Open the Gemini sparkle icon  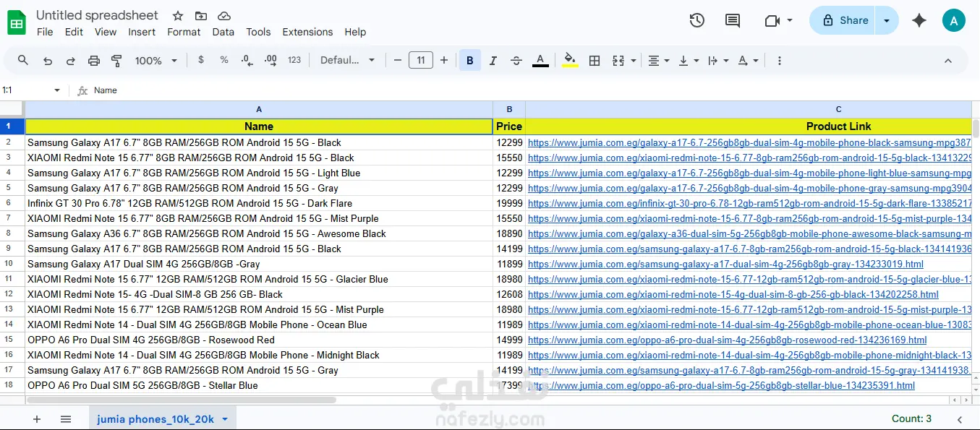click(919, 20)
